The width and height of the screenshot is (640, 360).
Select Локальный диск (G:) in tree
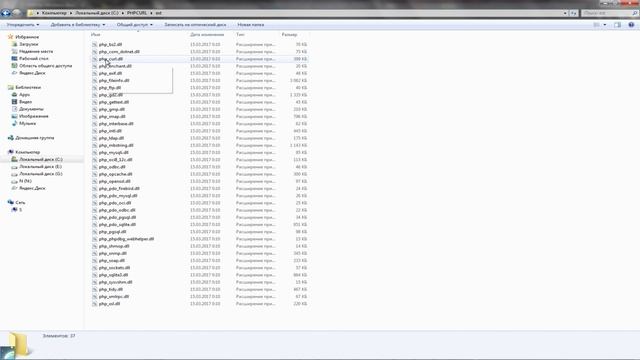[x=41, y=174]
